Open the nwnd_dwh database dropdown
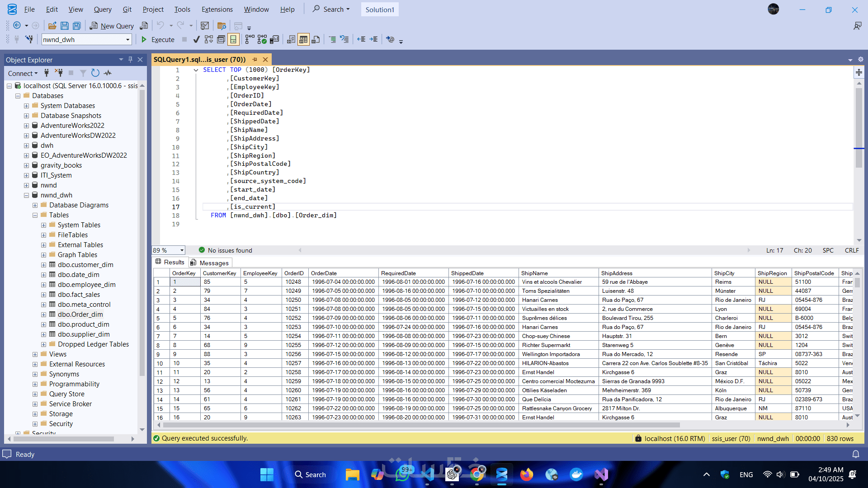Viewport: 868px width, 488px height. pyautogui.click(x=127, y=40)
